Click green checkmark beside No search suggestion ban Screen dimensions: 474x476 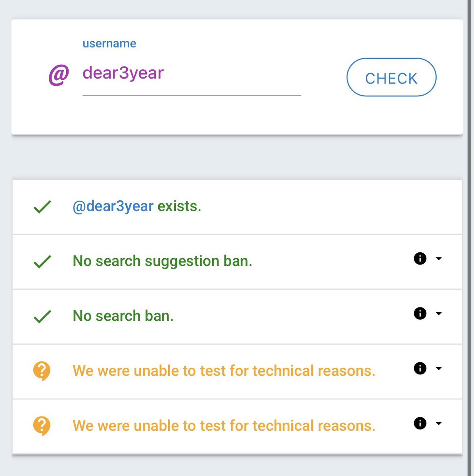(x=42, y=261)
